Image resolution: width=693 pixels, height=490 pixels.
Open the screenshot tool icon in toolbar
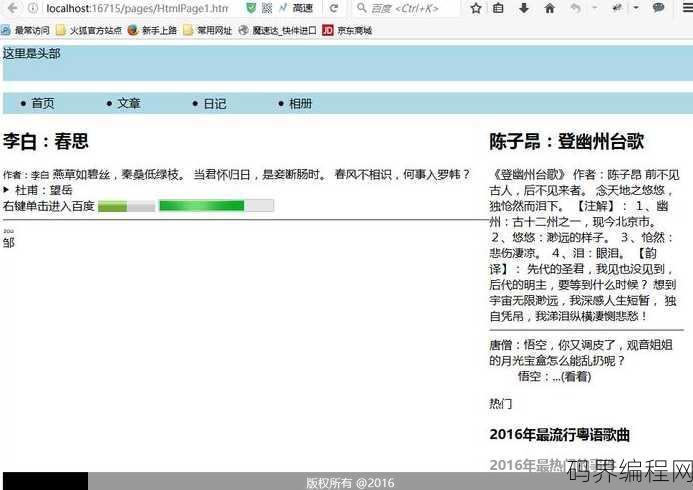pos(617,8)
